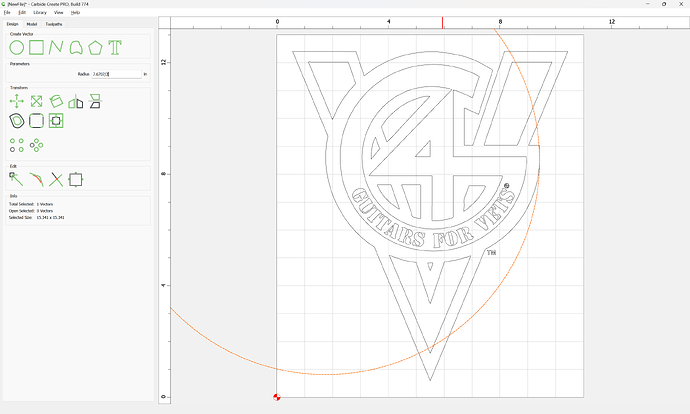Viewport: 690px width, 414px height.
Task: Click the red-white origin marker
Action: pyautogui.click(x=277, y=397)
